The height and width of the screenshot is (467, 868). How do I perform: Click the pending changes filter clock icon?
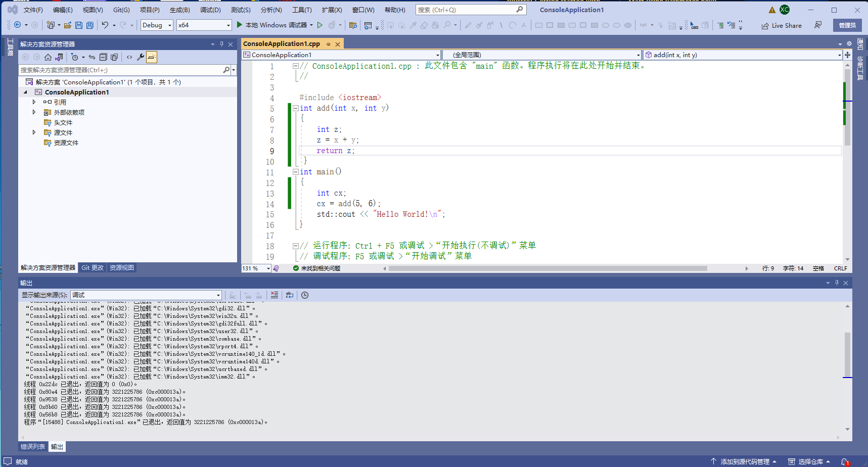pyautogui.click(x=74, y=57)
